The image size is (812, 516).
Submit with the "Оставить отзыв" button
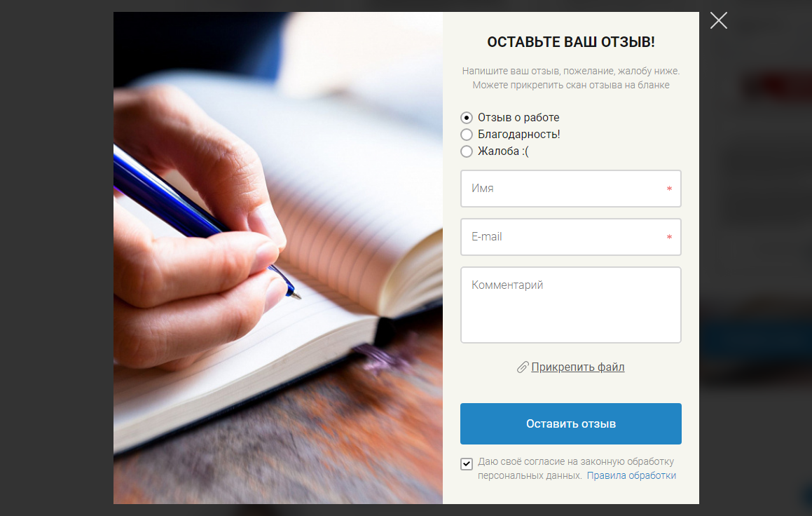point(571,423)
